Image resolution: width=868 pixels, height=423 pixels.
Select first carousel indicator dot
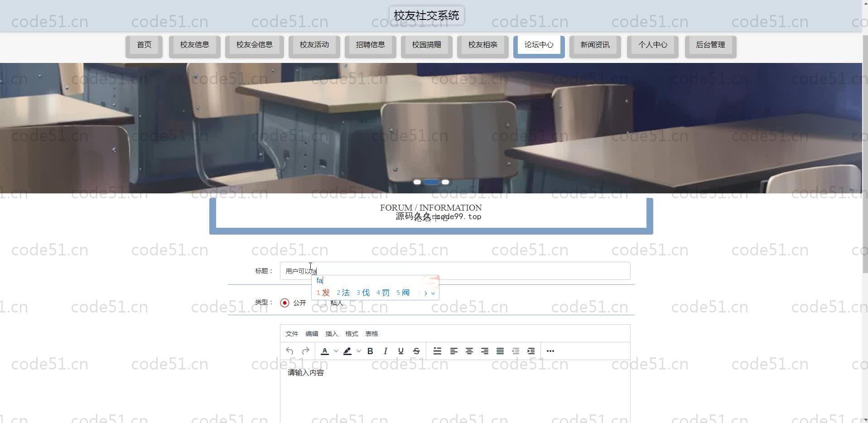pos(417,182)
